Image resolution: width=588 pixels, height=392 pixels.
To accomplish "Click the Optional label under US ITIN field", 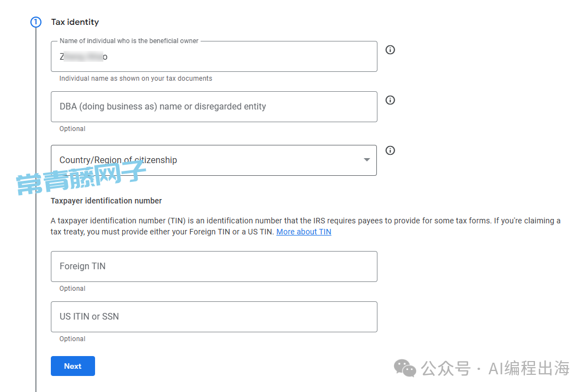I will point(72,339).
